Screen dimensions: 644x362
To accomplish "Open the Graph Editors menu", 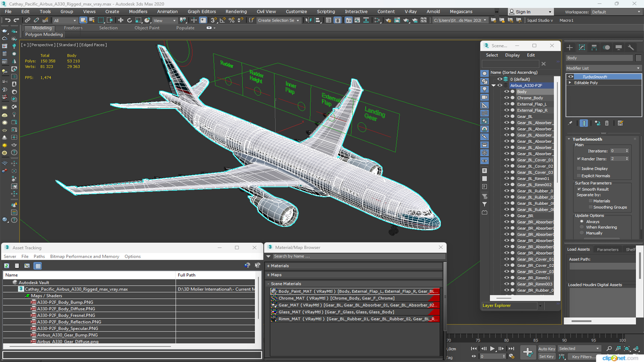I will pos(202,11).
